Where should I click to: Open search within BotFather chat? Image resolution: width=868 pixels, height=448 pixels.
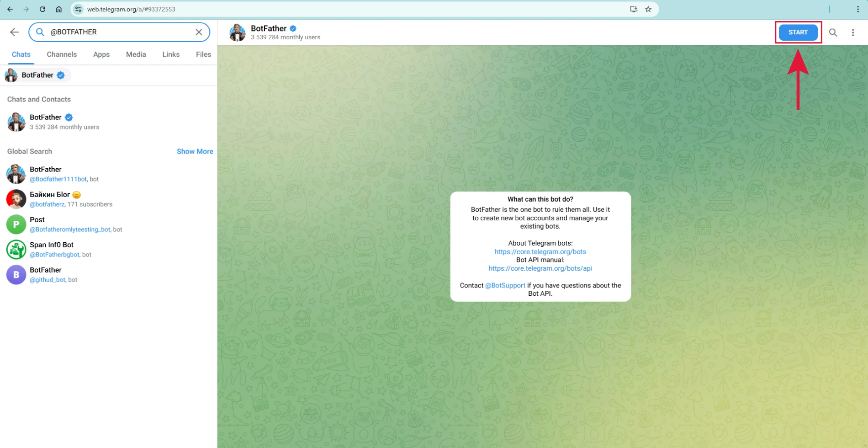833,32
